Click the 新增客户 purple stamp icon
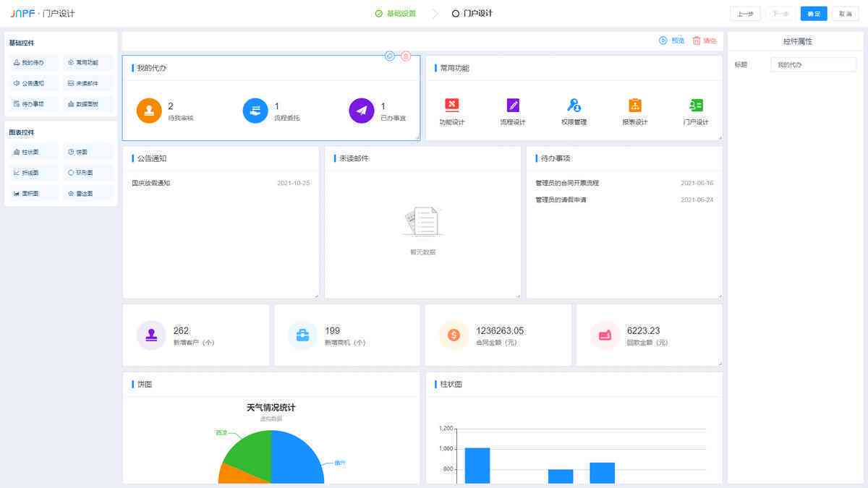This screenshot has width=868, height=488. pos(151,335)
